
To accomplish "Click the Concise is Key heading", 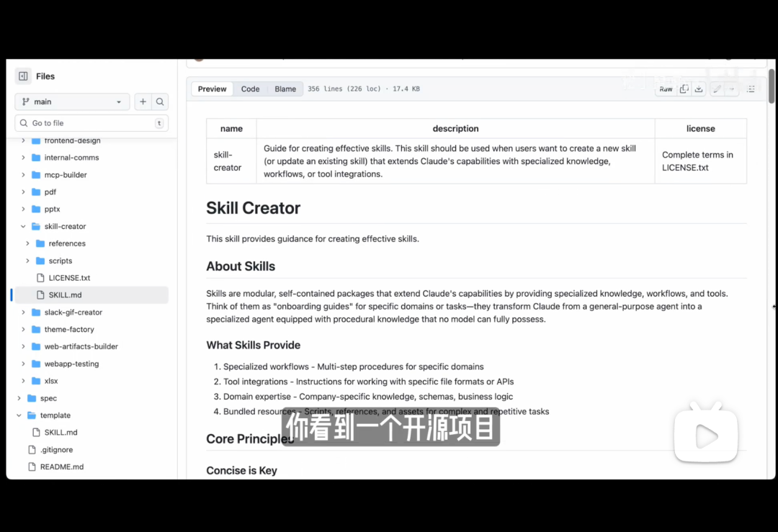I will (241, 471).
